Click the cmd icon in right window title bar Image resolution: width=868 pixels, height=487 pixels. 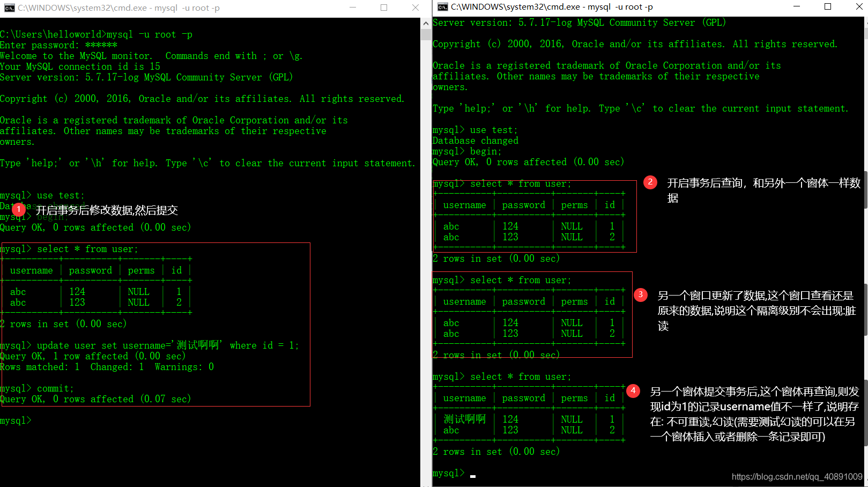443,7
